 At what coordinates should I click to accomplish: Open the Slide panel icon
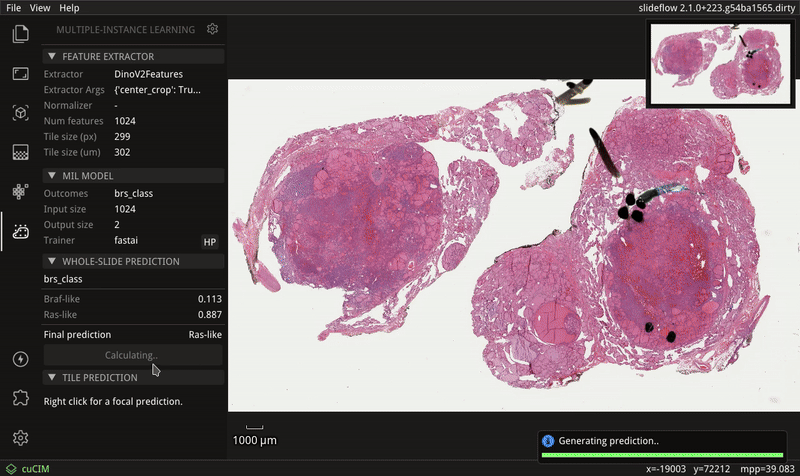pos(20,74)
